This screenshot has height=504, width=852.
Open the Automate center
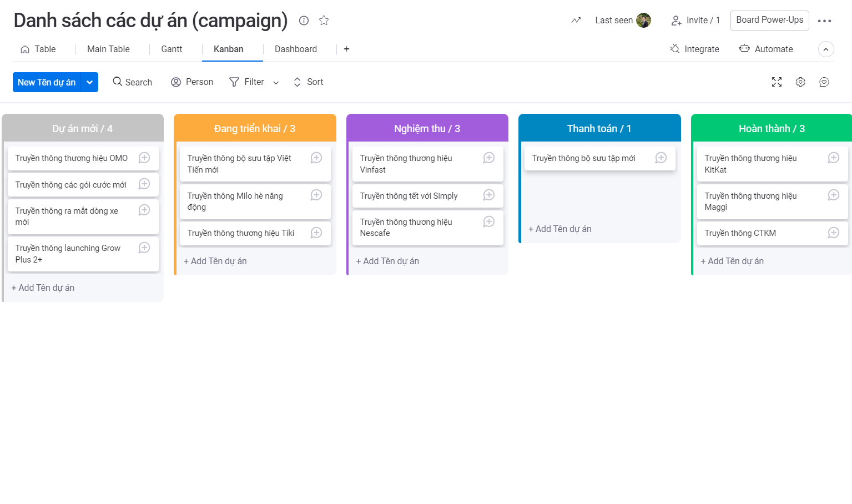(766, 49)
